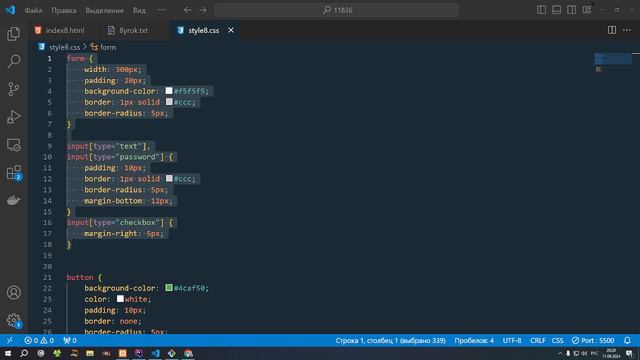
Task: Open the Docker view in the activity bar
Action: tap(13, 200)
